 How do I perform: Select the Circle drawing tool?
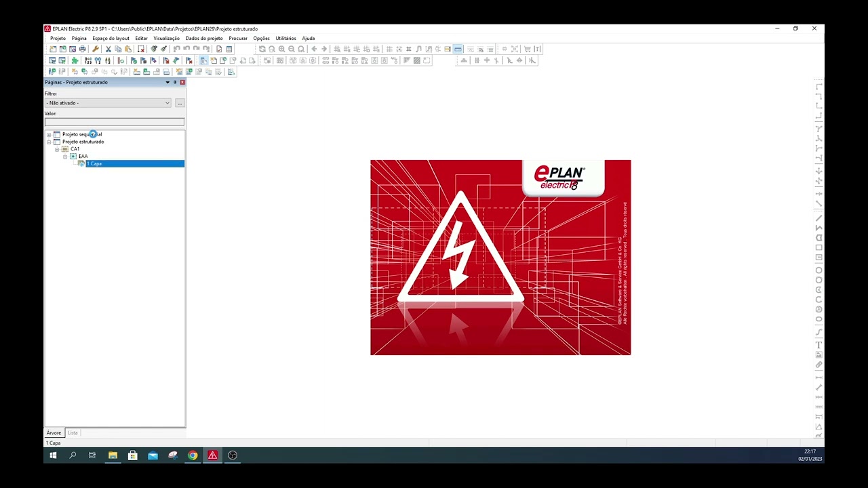coord(818,270)
